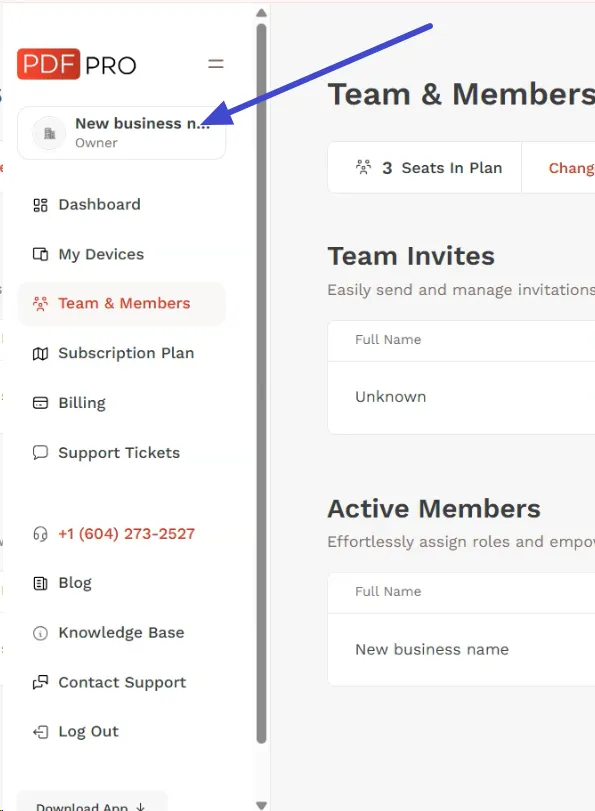595x811 pixels.
Task: Select New business name member row
Action: (x=462, y=650)
